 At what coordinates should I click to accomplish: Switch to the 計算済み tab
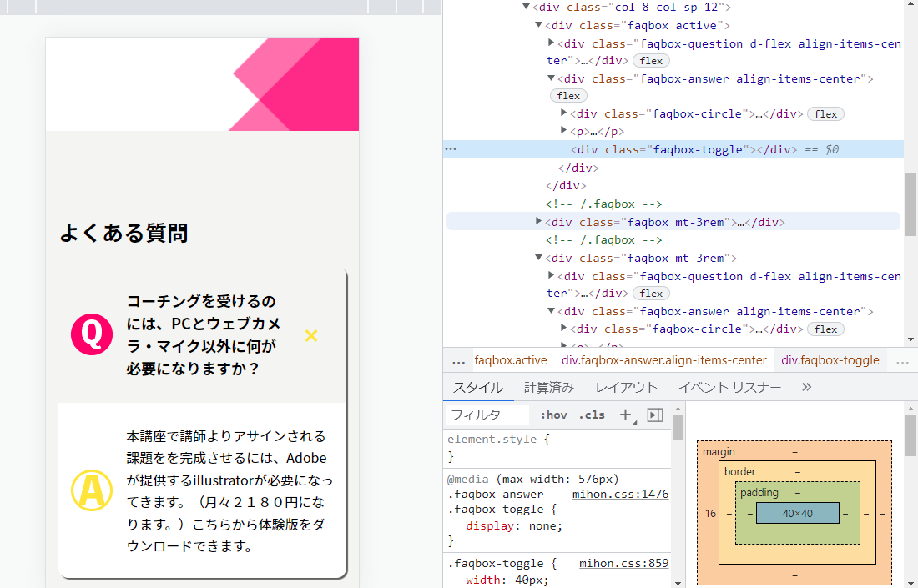pos(548,387)
